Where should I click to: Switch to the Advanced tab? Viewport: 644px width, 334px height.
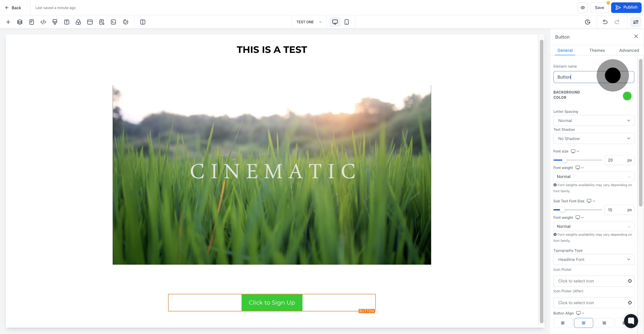tap(629, 50)
